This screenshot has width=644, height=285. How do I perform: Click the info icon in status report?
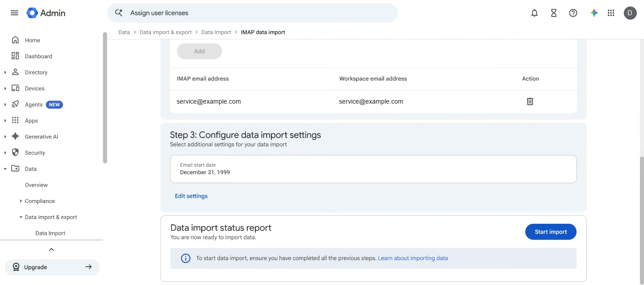[x=186, y=258]
